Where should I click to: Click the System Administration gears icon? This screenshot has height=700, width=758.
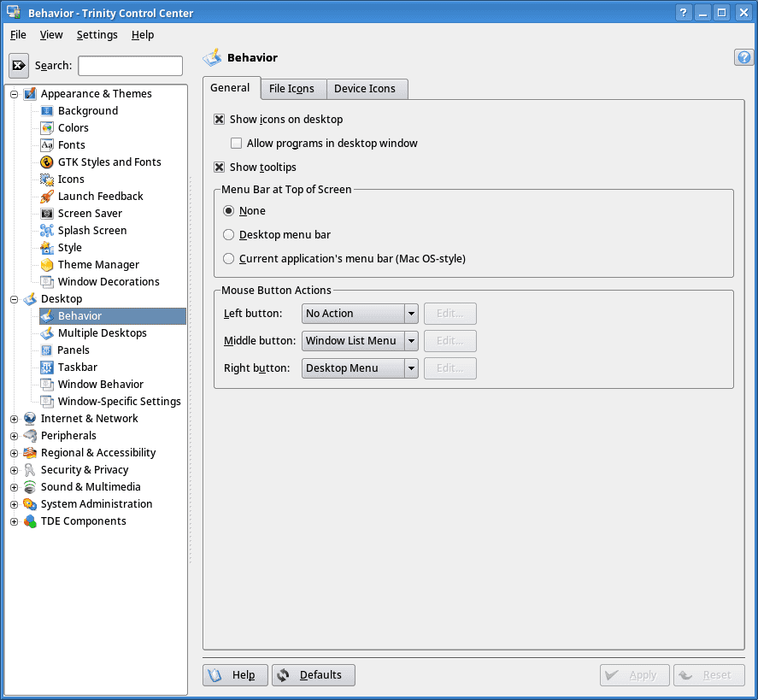click(x=30, y=504)
